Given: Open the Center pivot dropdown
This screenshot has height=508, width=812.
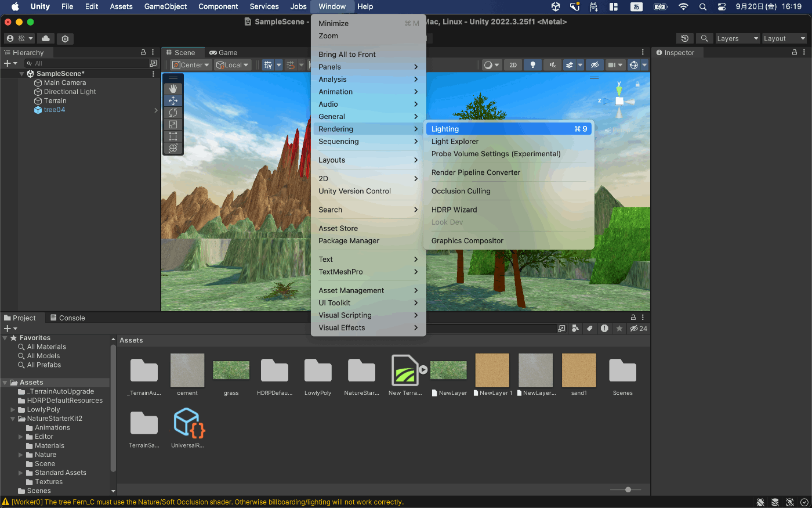Looking at the screenshot, I should click(x=191, y=65).
